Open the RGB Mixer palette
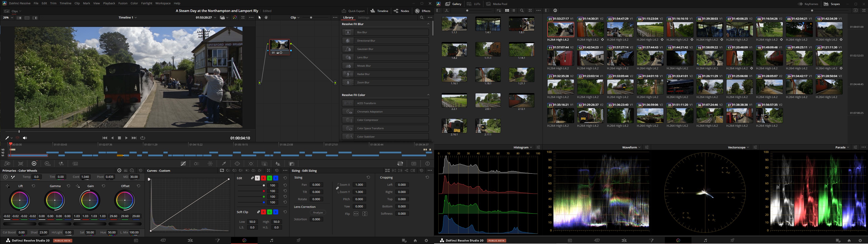The height and width of the screenshot is (244, 868). [x=61, y=164]
